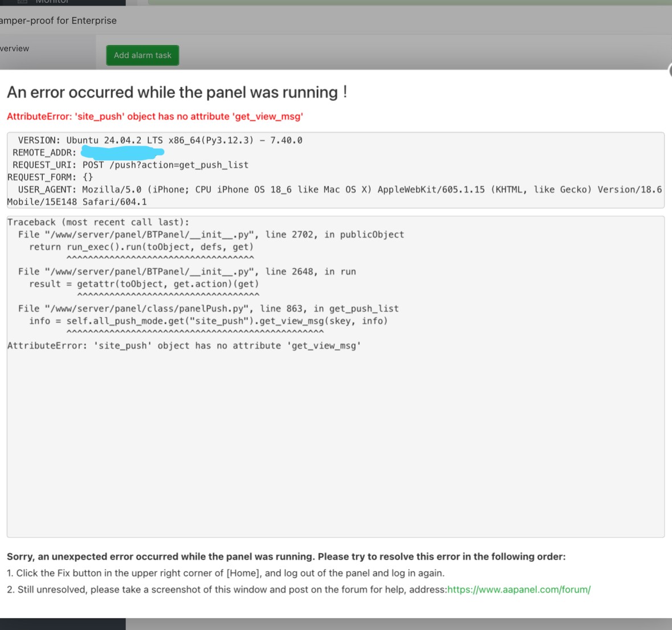Click the traceback line 2702 publicObject entry
672x630 pixels.
pos(211,235)
